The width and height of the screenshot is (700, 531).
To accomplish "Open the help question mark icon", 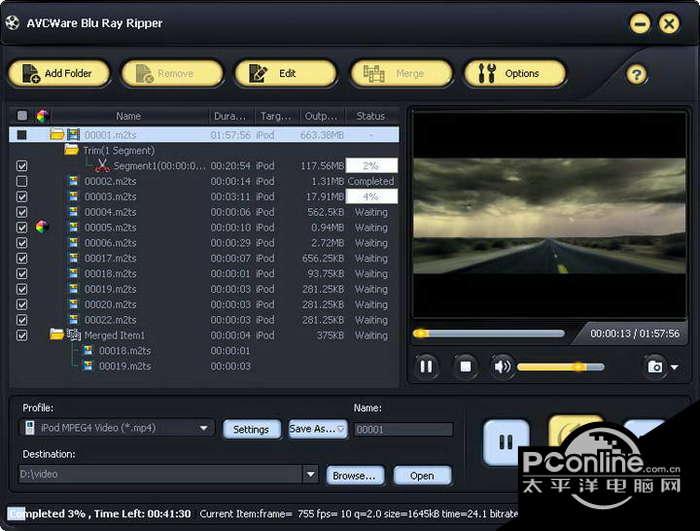I will pyautogui.click(x=637, y=75).
